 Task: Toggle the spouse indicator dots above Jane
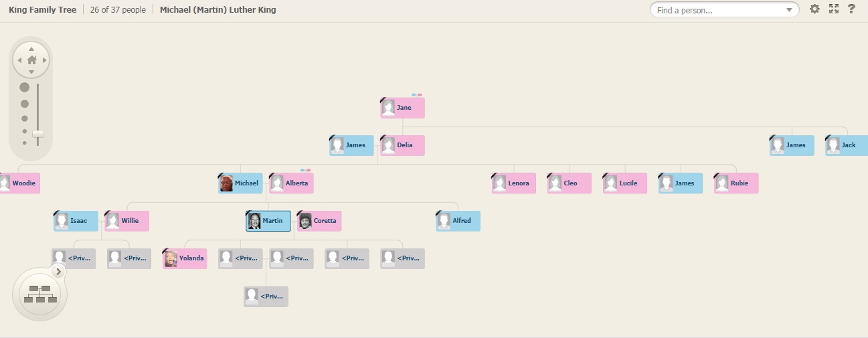(417, 95)
